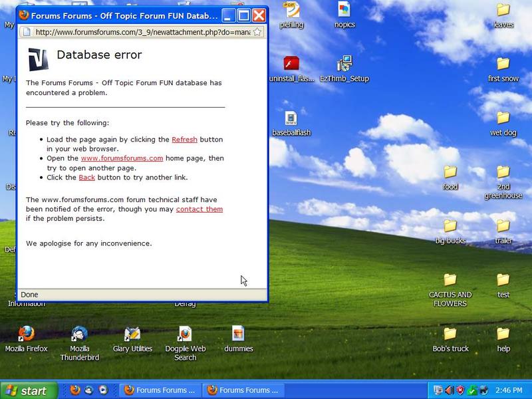This screenshot has width=532, height=399.
Task: Click the vBulletin logo on error page
Action: (39, 59)
